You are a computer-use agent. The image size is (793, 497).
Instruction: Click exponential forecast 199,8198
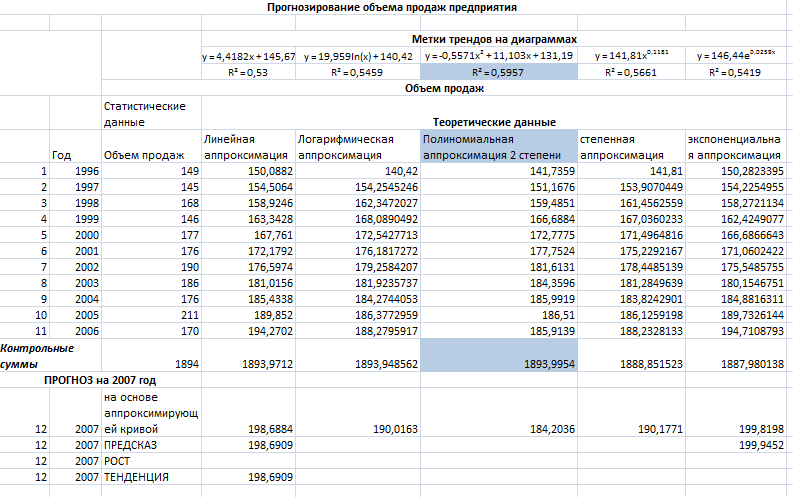[761, 429]
